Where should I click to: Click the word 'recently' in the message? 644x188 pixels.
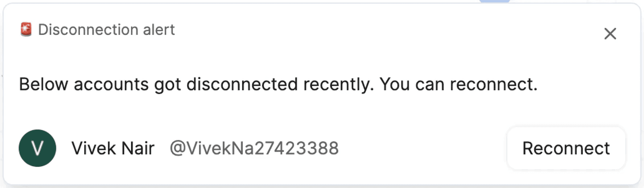pyautogui.click(x=338, y=84)
